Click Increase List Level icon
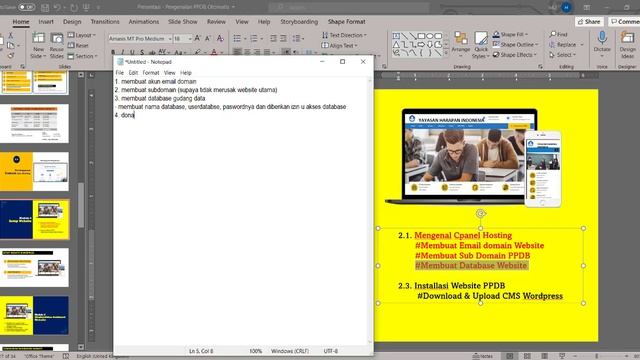This screenshot has width=640, height=360. [x=283, y=38]
